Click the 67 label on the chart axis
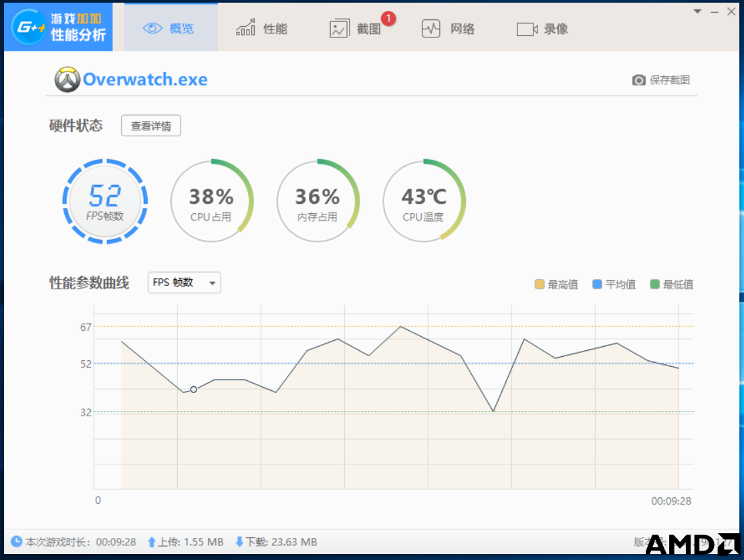 [x=86, y=327]
